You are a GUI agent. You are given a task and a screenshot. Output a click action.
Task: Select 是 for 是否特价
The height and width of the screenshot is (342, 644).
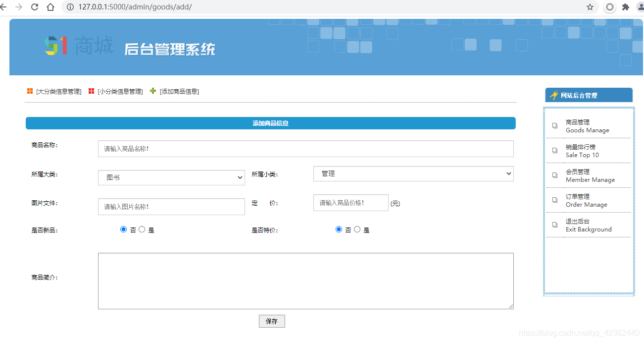(x=357, y=229)
